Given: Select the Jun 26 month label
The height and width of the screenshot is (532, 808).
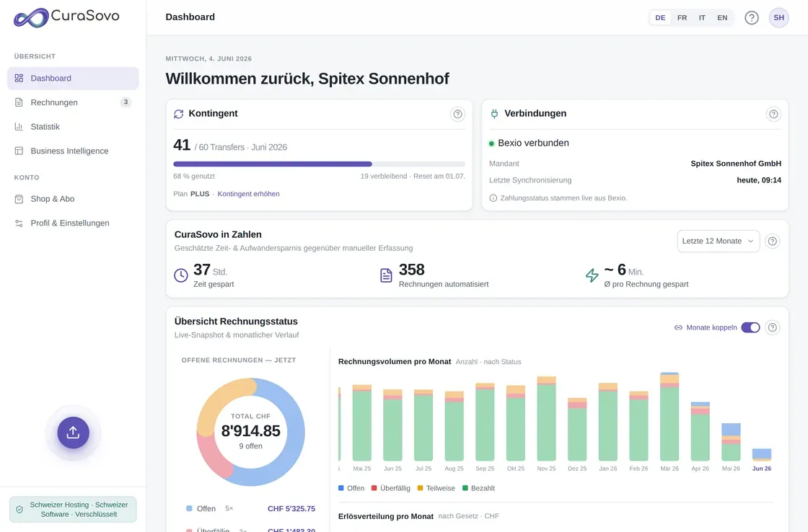Looking at the screenshot, I should pos(762,469).
